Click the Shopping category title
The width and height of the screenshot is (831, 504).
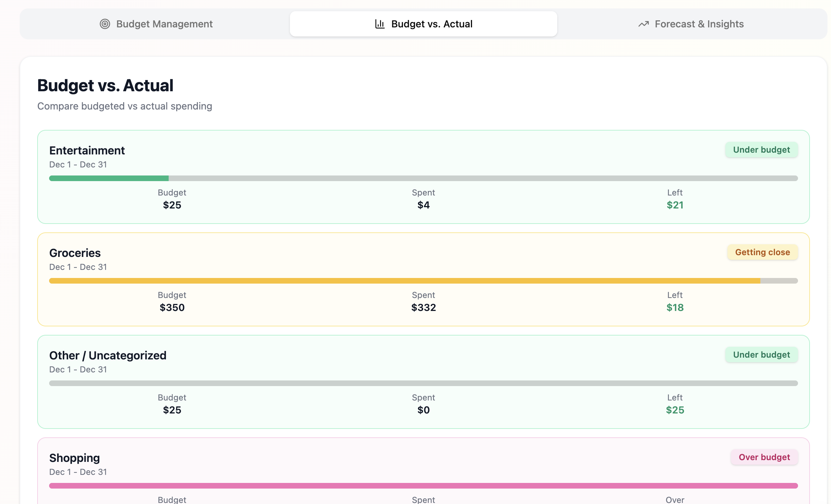click(74, 457)
